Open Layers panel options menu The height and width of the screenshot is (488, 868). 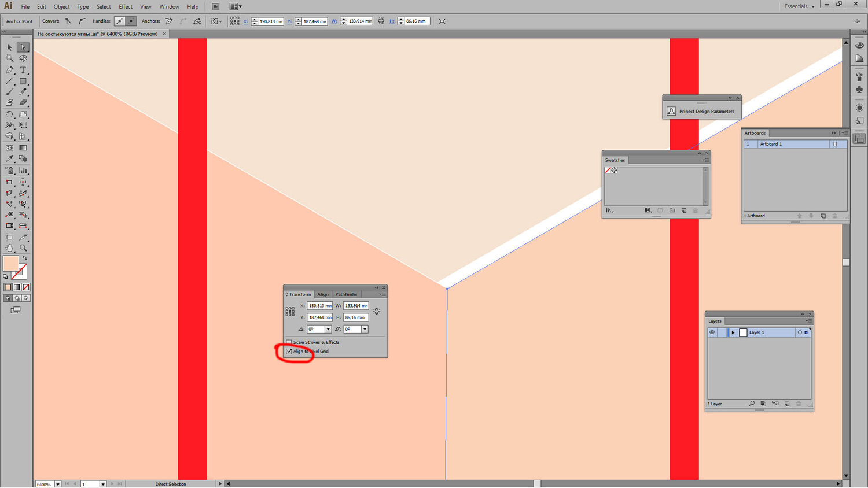[808, 321]
